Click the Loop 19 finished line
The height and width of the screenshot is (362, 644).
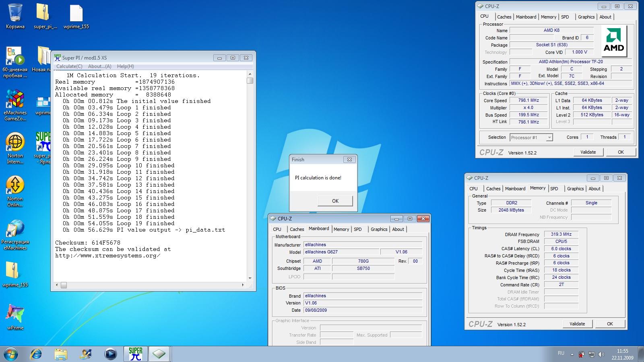[x=119, y=223]
